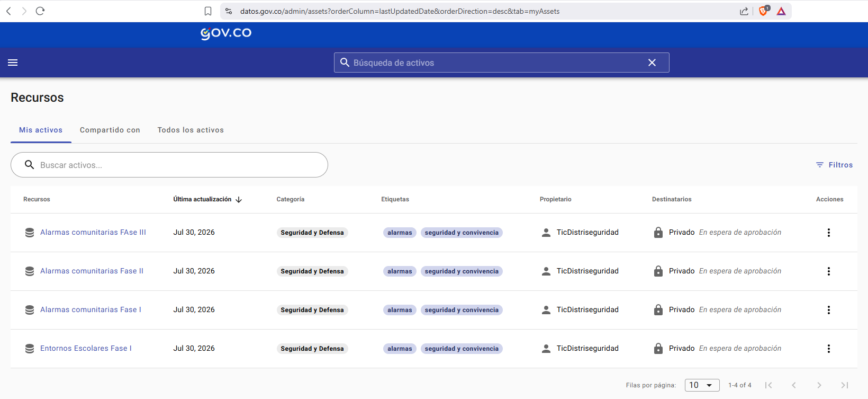Go to last page of results

point(845,385)
